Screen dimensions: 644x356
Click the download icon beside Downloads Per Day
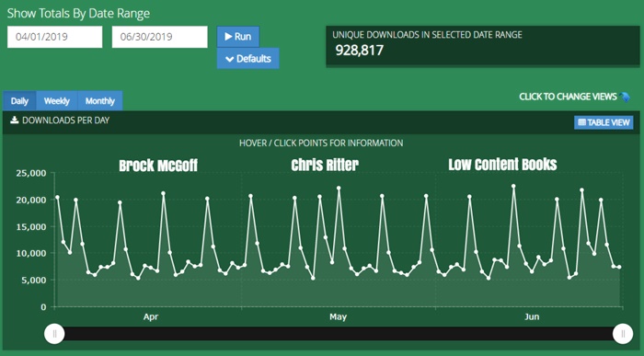coord(15,120)
